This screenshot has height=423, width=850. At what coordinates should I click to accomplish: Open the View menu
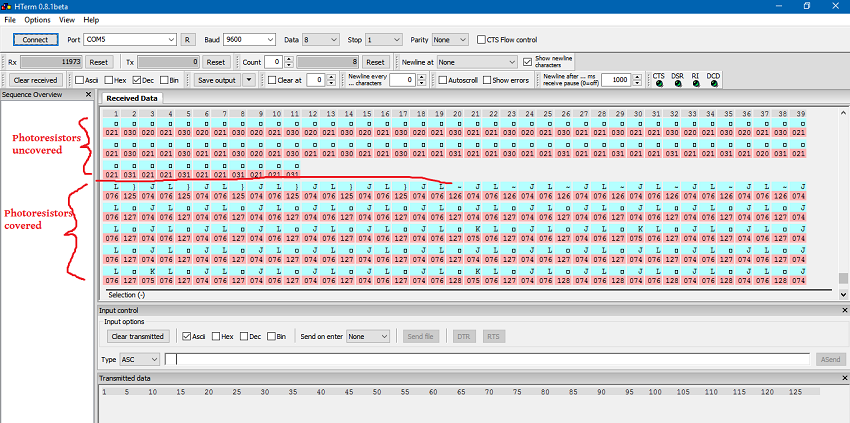[x=67, y=20]
